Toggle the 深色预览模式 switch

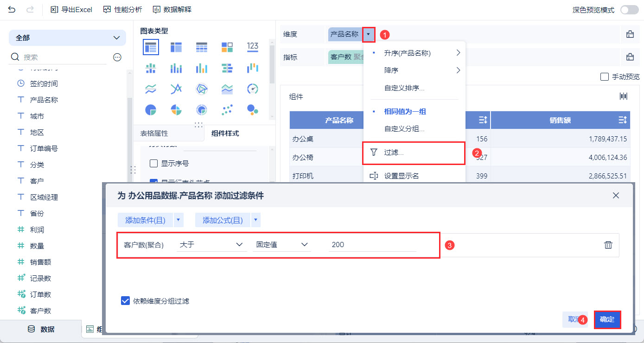click(629, 10)
